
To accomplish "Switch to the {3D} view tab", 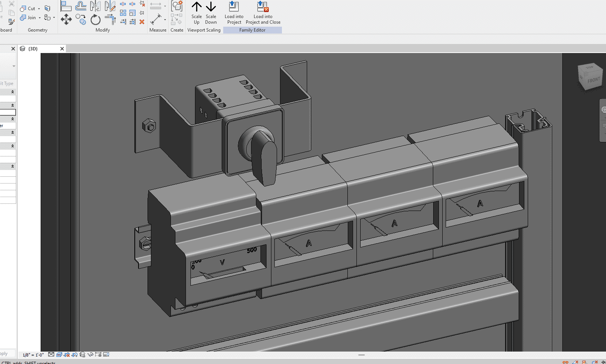I will point(33,49).
